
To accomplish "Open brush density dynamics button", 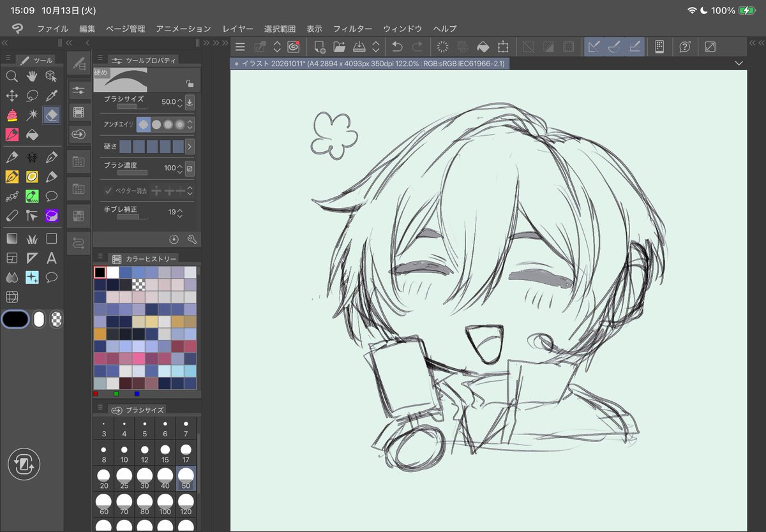I will pyautogui.click(x=190, y=168).
